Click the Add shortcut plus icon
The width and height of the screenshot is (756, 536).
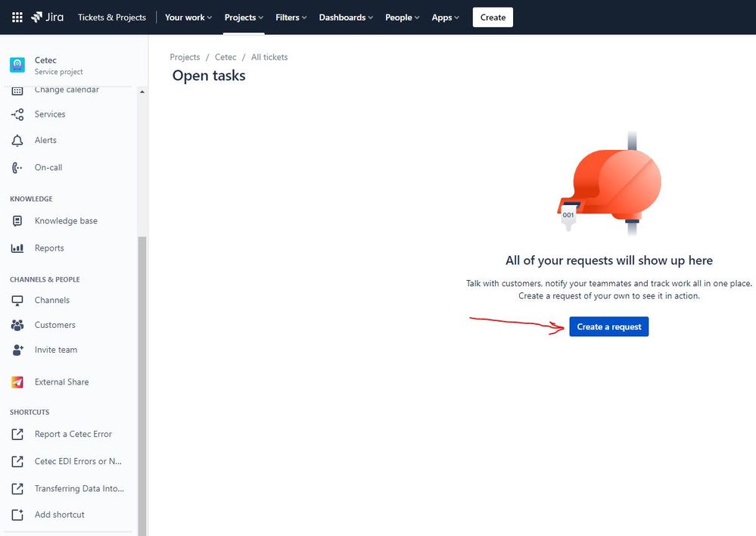(x=17, y=515)
